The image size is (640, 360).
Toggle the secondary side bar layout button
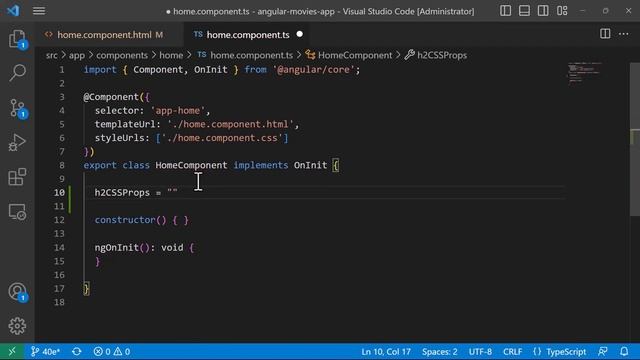click(543, 11)
